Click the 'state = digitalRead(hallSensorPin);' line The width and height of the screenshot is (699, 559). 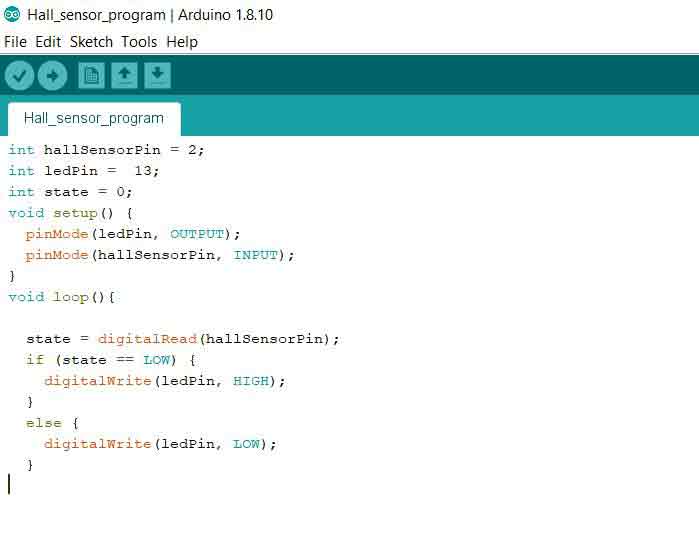click(182, 339)
